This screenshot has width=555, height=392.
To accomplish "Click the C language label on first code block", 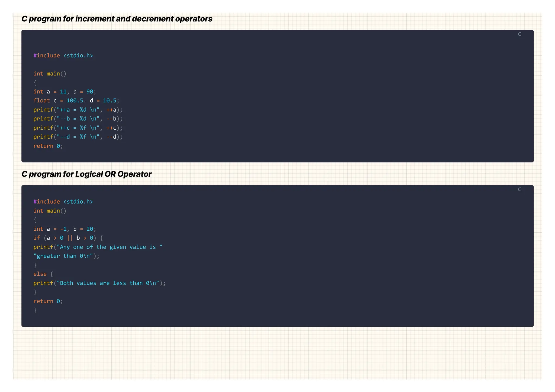I will pyautogui.click(x=519, y=34).
